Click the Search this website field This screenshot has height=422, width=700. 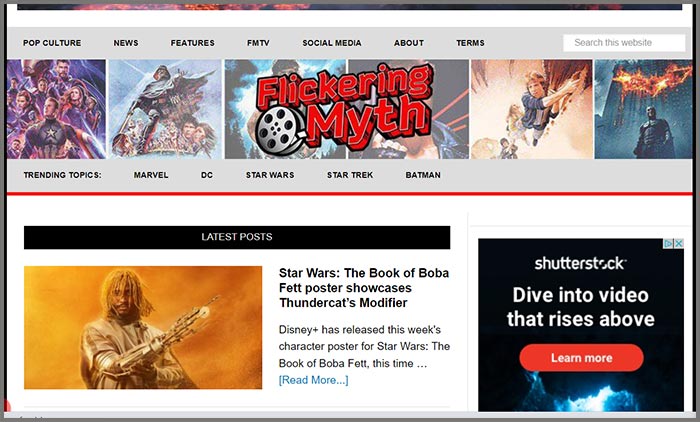(x=624, y=43)
